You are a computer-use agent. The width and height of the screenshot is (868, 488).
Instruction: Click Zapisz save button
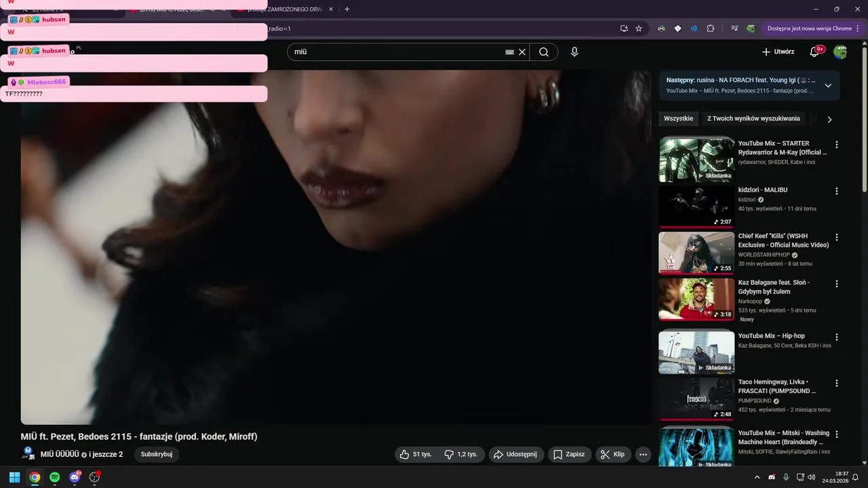[x=568, y=454]
